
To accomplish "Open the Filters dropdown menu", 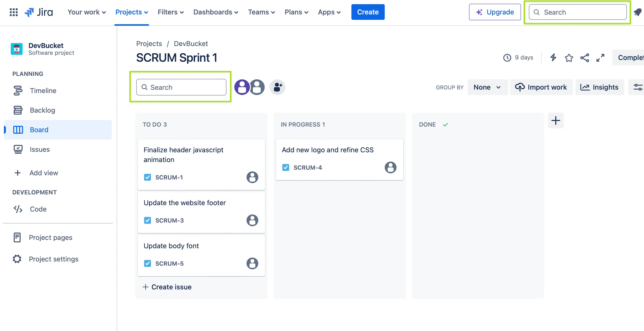I will click(171, 12).
